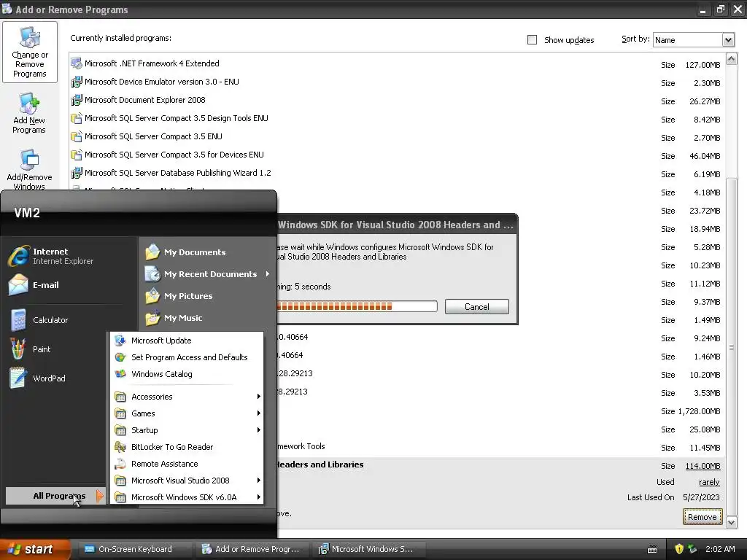
Task: Switch to Microsoft Windows SDK taskbar item
Action: coord(368,549)
